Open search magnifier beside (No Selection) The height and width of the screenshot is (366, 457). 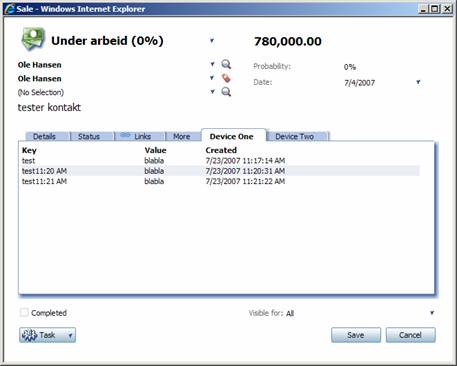pos(226,92)
